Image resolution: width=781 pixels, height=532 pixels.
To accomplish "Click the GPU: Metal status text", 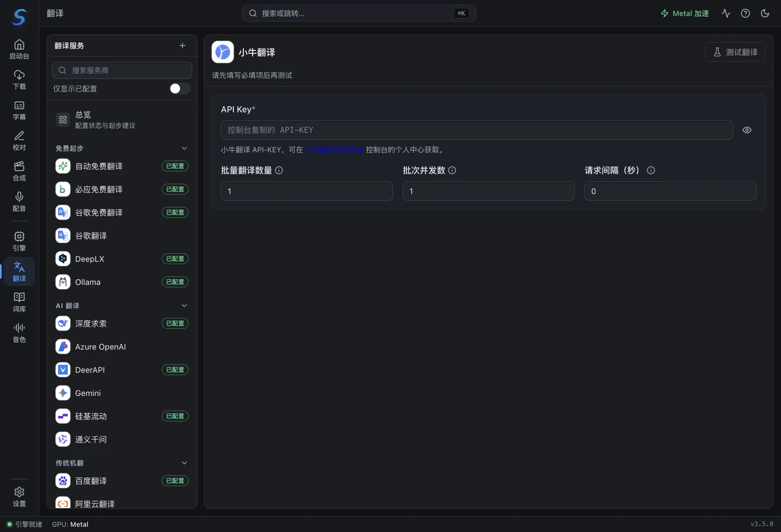I will click(x=70, y=524).
